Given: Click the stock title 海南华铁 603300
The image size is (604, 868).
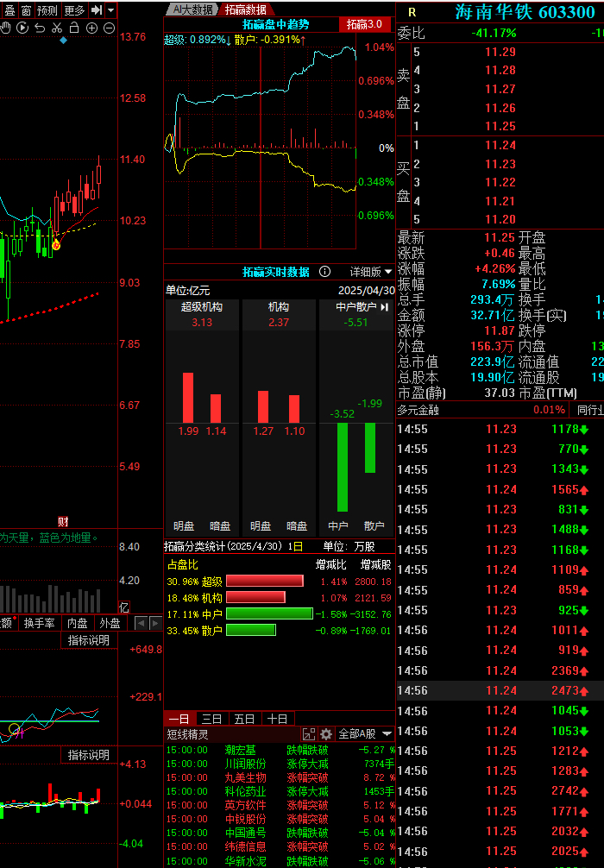Looking at the screenshot, I should pyautogui.click(x=525, y=12).
